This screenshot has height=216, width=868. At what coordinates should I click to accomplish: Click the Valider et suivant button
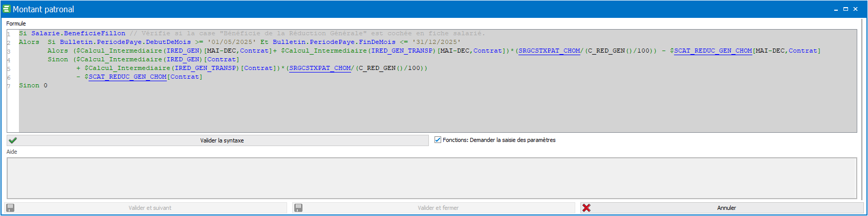click(x=146, y=208)
